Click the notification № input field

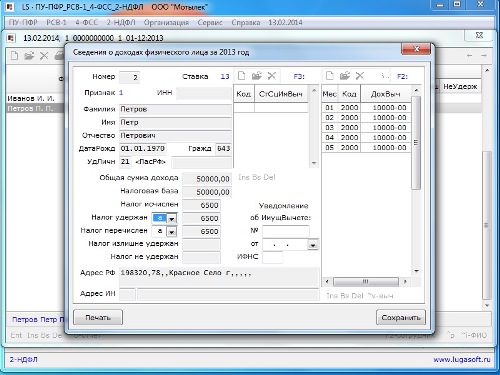click(x=286, y=231)
